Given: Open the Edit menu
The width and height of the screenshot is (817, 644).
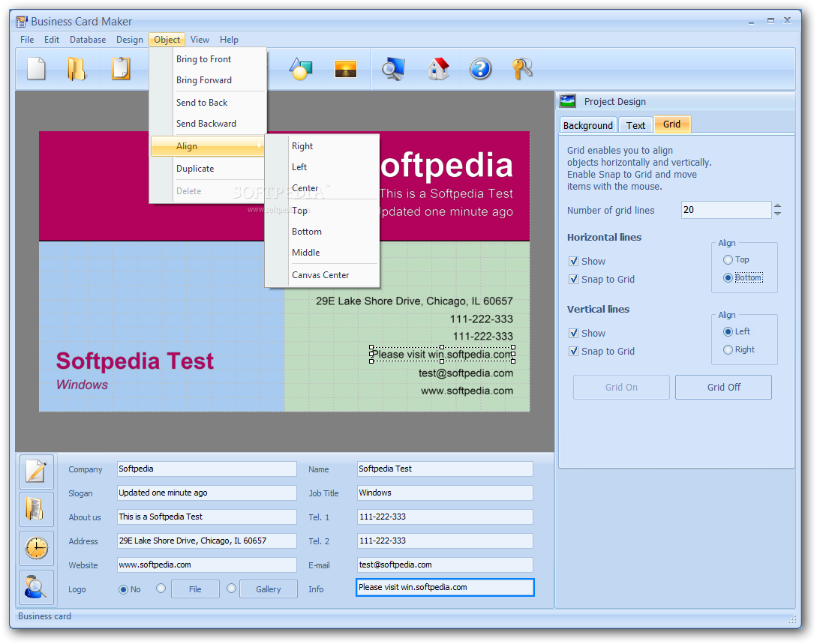Looking at the screenshot, I should click(x=52, y=40).
